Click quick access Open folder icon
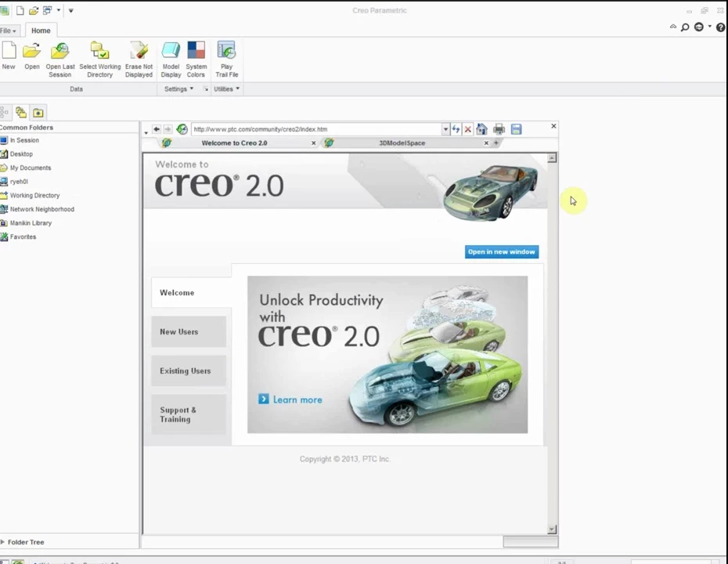The width and height of the screenshot is (728, 564). pos(34,10)
